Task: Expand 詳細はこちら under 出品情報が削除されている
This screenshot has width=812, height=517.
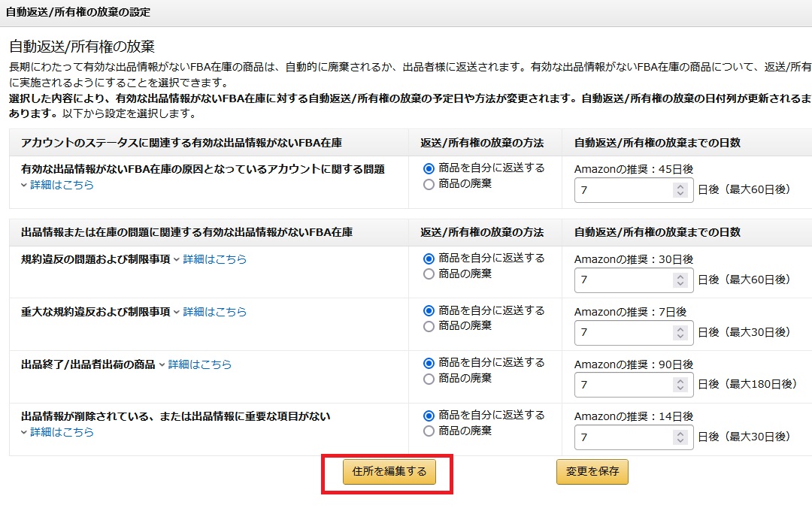Action: tap(62, 432)
